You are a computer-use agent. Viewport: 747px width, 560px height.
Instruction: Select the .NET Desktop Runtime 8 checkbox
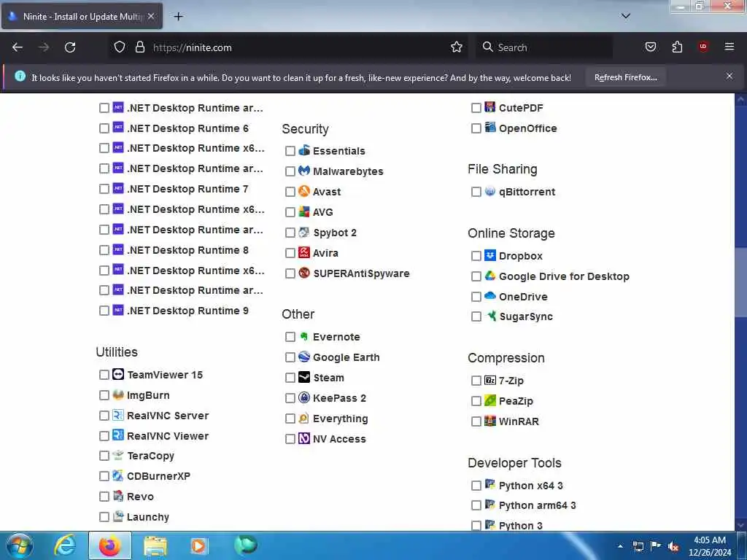(104, 250)
